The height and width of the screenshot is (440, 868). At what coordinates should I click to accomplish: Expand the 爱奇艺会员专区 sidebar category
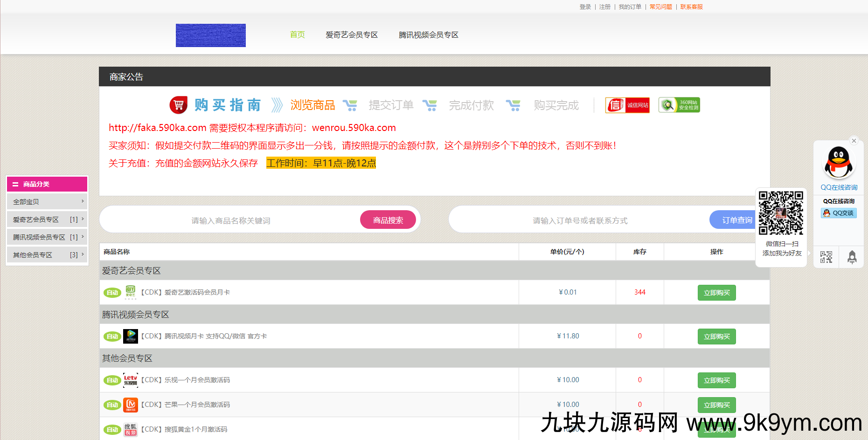tap(47, 220)
